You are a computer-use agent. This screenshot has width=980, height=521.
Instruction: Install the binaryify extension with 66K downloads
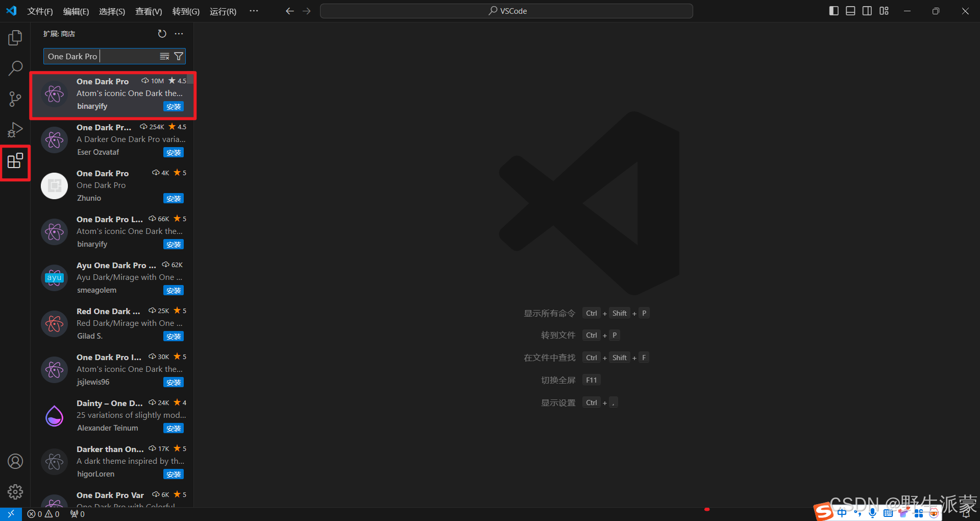(x=174, y=245)
